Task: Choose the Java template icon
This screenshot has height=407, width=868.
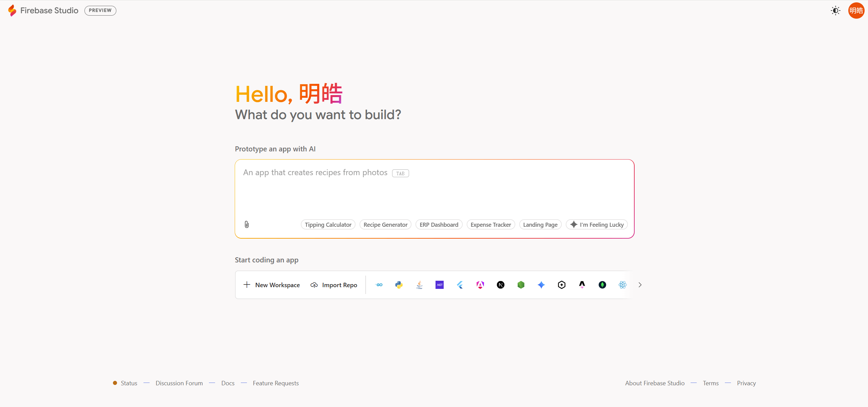Action: [419, 285]
